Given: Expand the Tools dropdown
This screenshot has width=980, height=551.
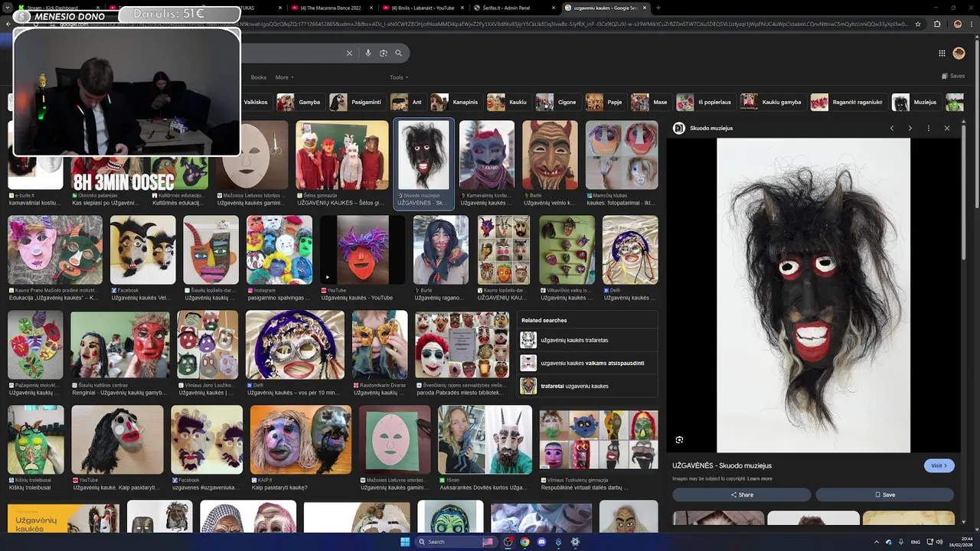Looking at the screenshot, I should click(398, 77).
